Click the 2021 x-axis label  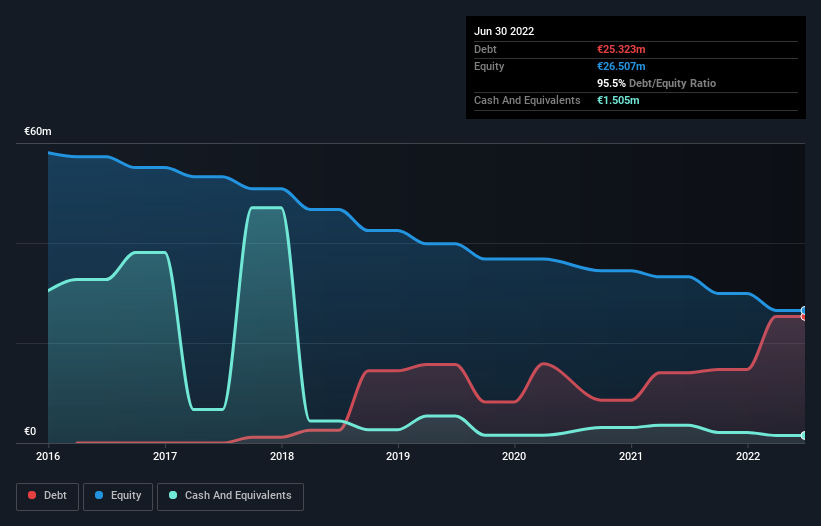coord(631,456)
